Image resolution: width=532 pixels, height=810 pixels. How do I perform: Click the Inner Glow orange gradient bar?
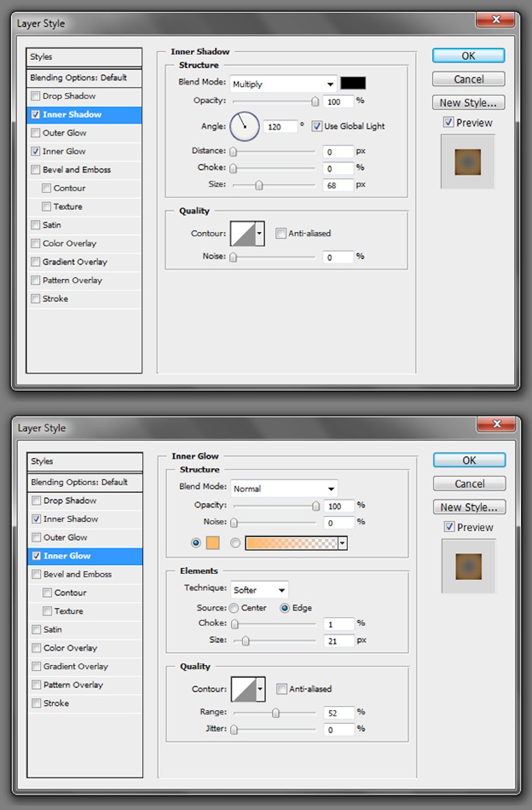tap(291, 543)
